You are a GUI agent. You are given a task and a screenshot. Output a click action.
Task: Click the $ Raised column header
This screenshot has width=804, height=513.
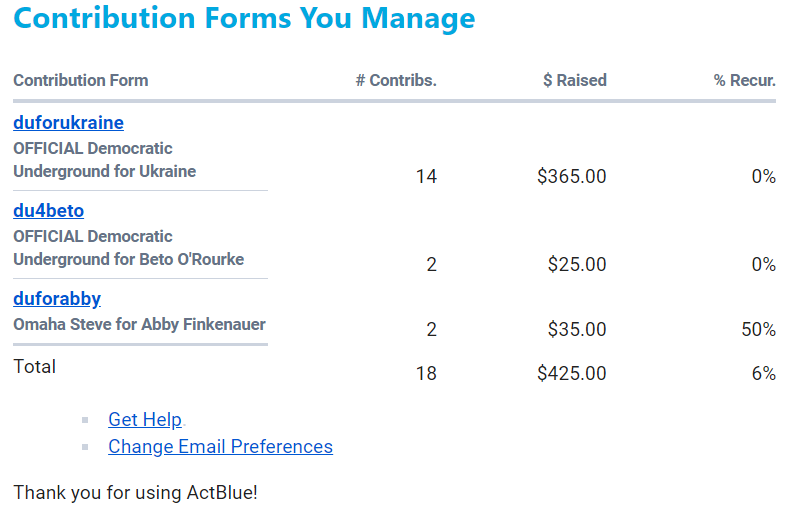coord(574,81)
